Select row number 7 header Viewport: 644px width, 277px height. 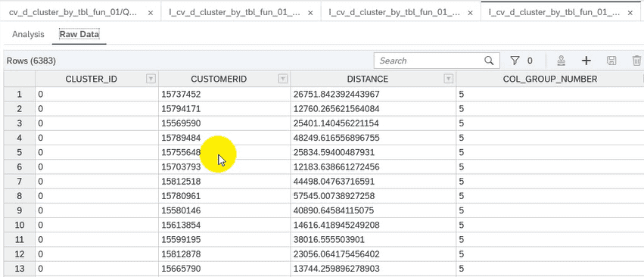20,181
